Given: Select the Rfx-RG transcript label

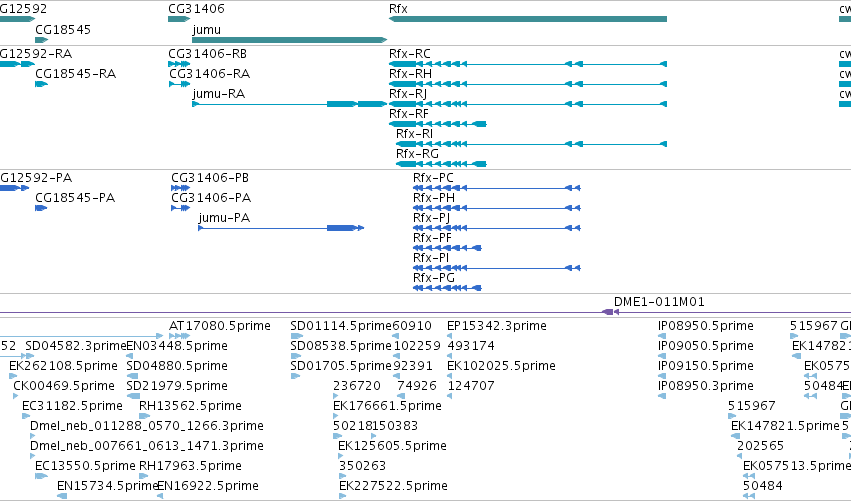Looking at the screenshot, I should (x=417, y=154).
